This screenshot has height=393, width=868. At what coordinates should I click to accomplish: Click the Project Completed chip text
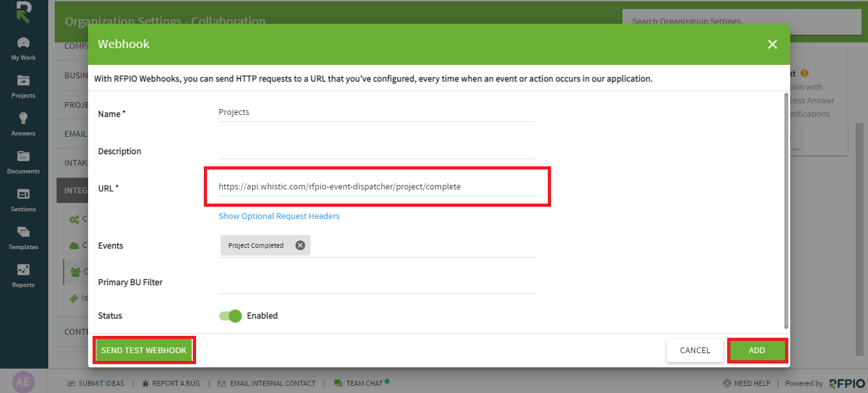[x=256, y=245]
